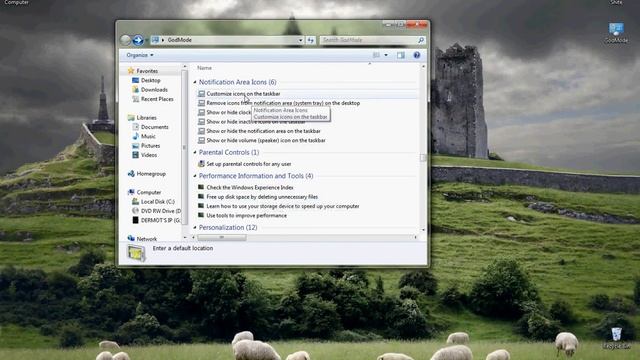The height and width of the screenshot is (360, 640).
Task: Open the recent pages dropdown arrow
Action: click(x=147, y=40)
